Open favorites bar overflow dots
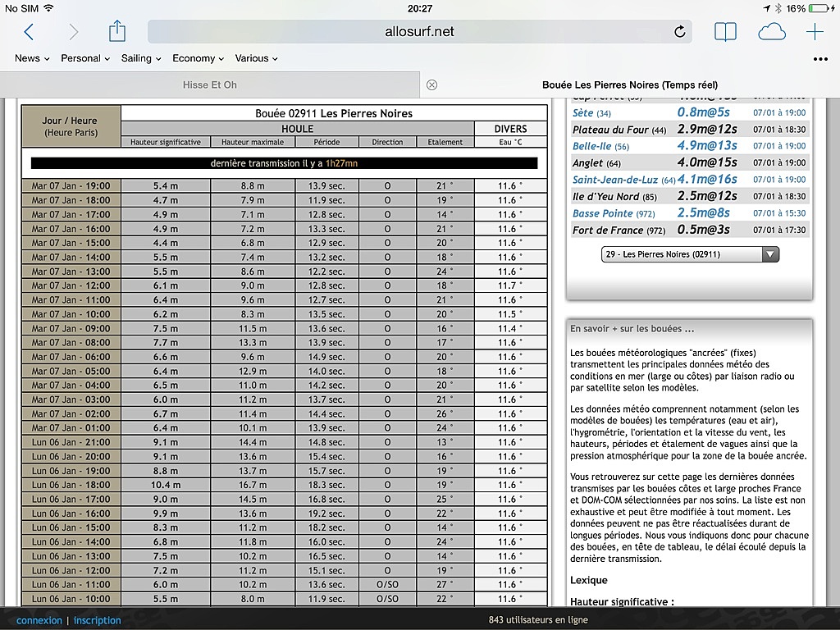 pos(820,59)
